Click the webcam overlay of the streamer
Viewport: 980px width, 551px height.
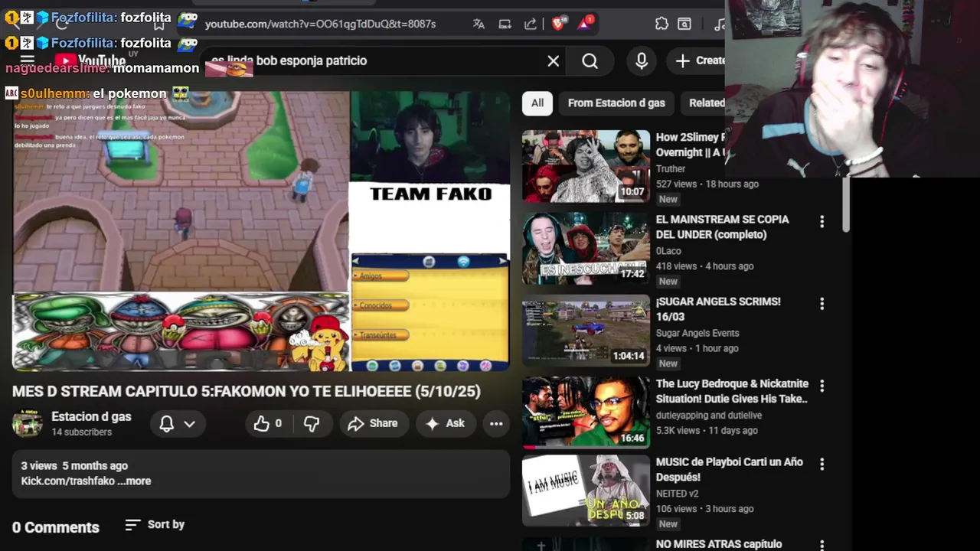point(852,88)
